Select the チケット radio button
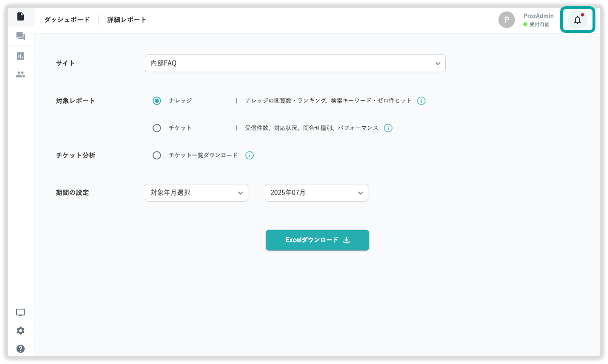The image size is (608, 364). [x=157, y=128]
